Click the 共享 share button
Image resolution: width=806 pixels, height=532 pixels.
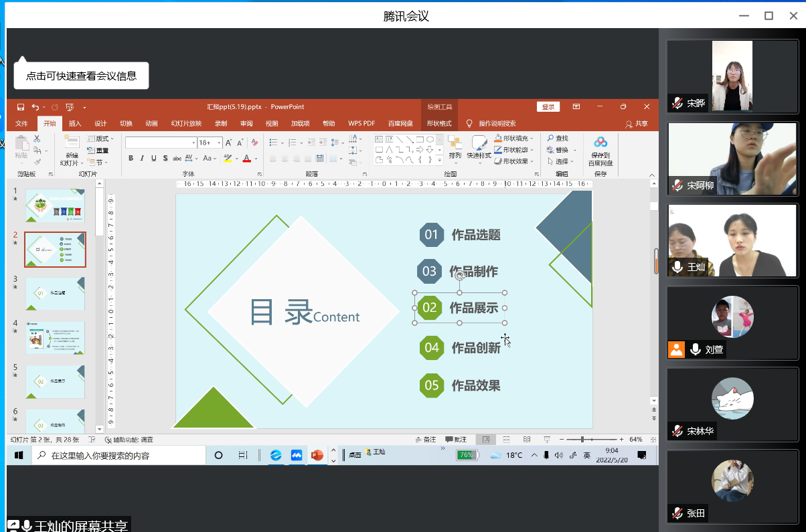coord(637,124)
